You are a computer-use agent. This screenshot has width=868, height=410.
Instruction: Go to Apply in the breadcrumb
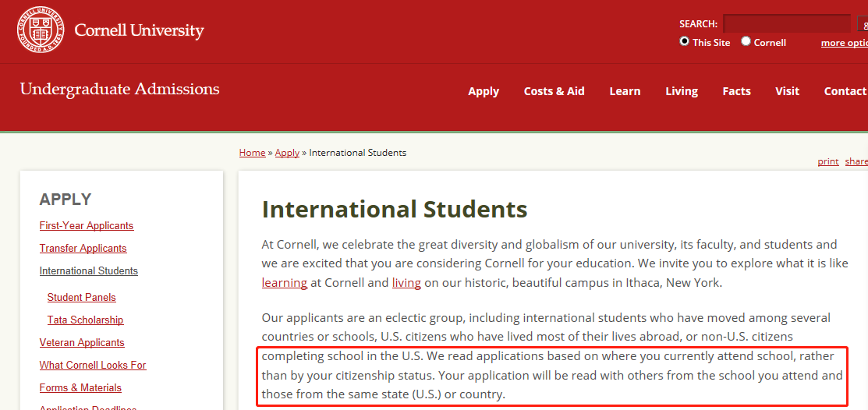click(x=287, y=153)
